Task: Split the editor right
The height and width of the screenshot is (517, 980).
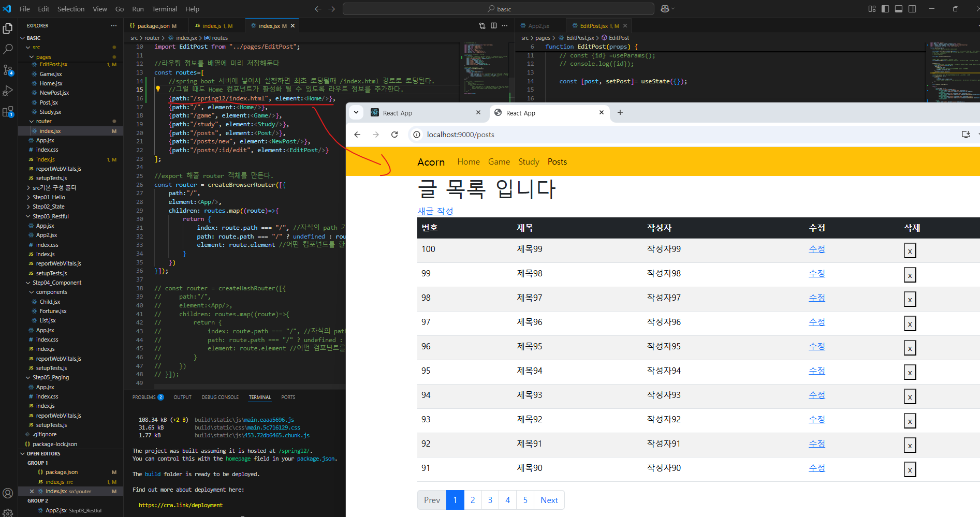Action: tap(494, 25)
